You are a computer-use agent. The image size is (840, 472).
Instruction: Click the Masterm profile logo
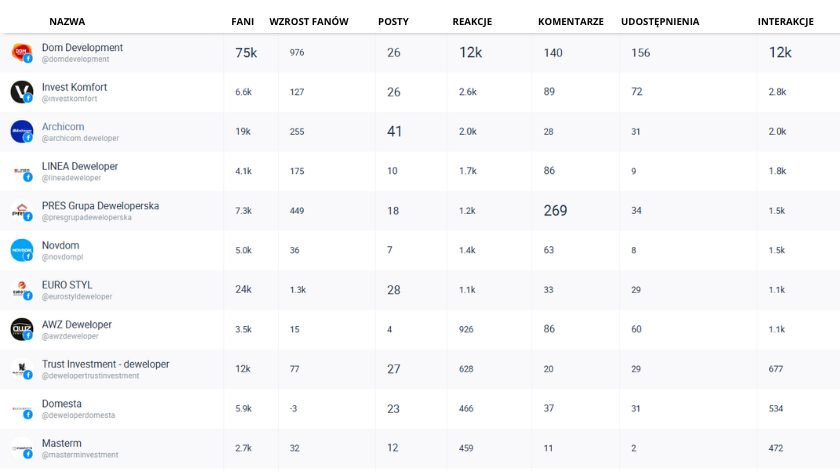tap(21, 448)
